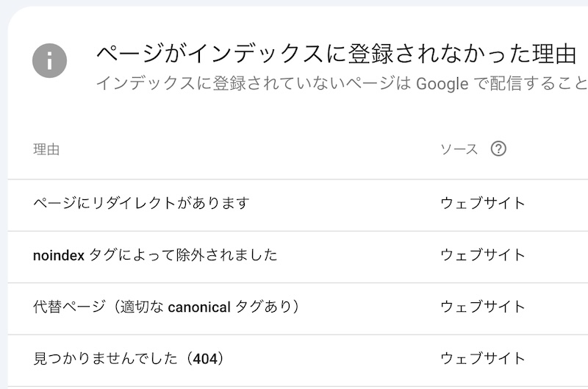Click the word Google in the subtitle
This screenshot has width=588, height=389.
(x=442, y=84)
